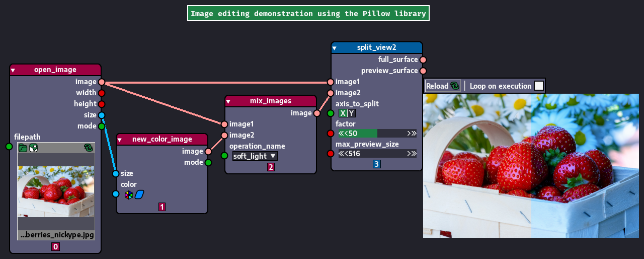Click the filepath input socket on open_image
The width and height of the screenshot is (644, 259).
pos(9,147)
